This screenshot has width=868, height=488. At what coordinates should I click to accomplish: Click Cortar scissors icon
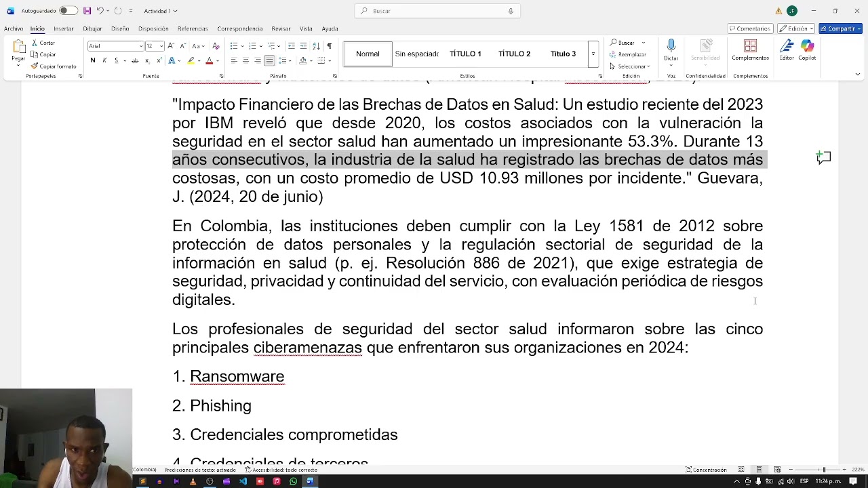[35, 43]
